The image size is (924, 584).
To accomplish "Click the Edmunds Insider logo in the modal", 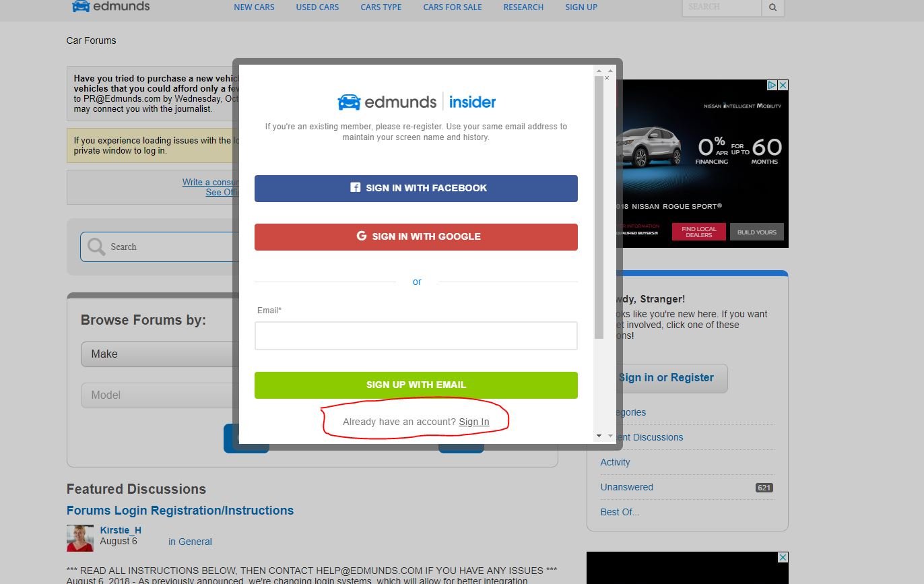I will click(x=416, y=102).
